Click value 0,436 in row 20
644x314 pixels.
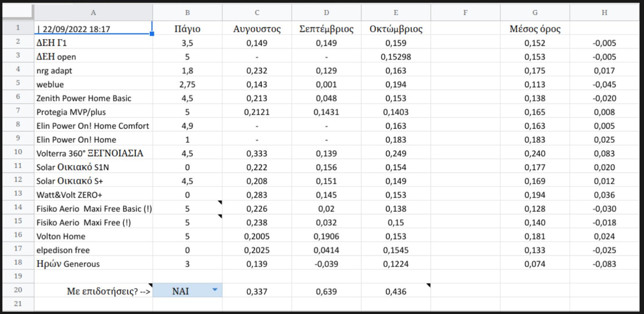396,291
